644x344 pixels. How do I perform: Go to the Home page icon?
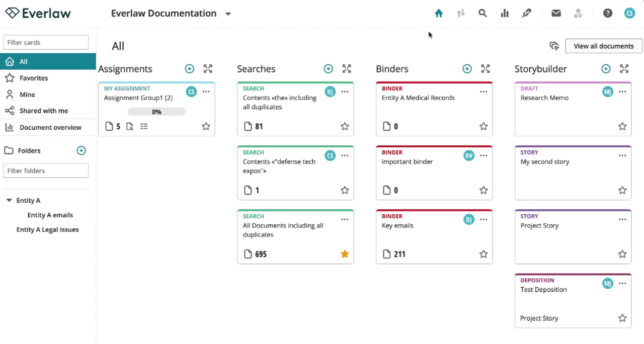click(439, 14)
